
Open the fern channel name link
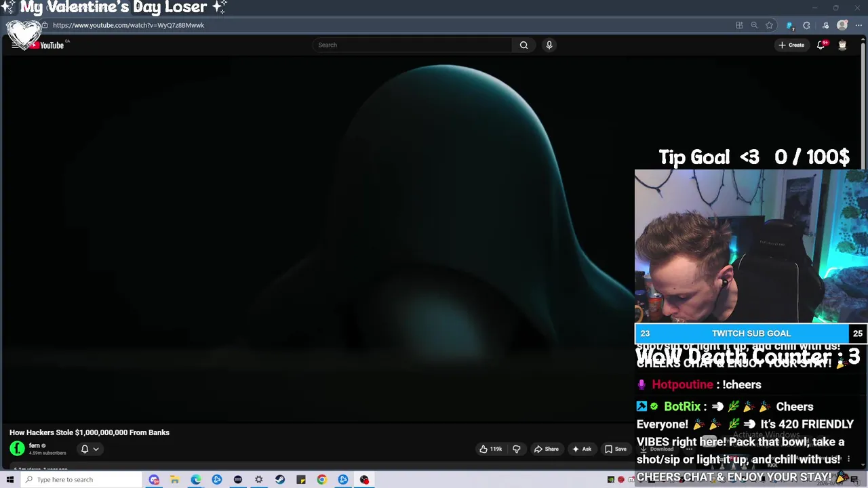coord(35,445)
